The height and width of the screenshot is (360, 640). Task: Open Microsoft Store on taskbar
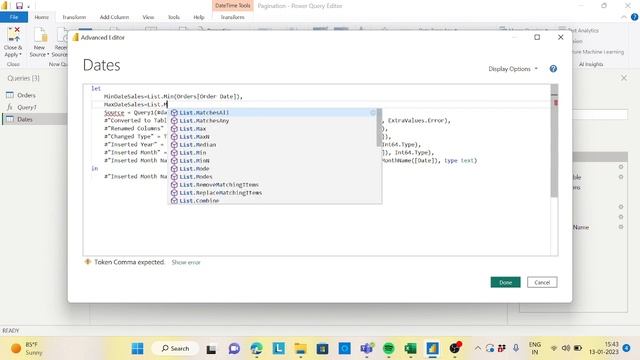322,349
